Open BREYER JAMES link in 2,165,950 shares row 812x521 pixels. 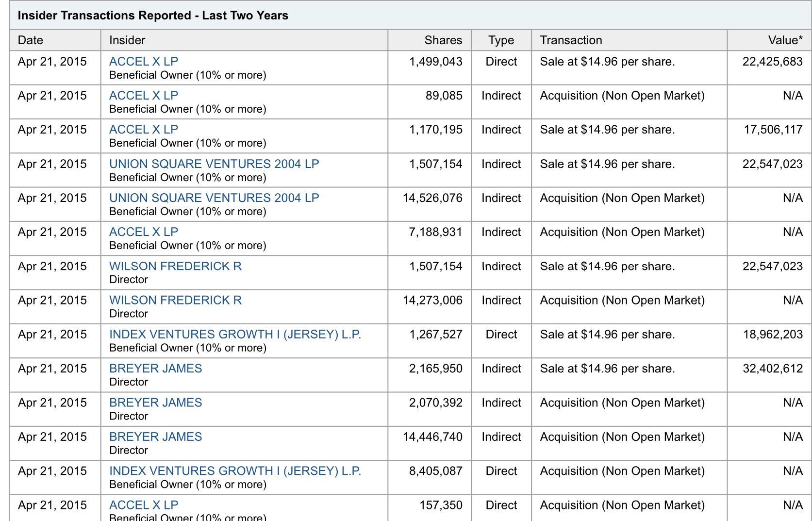pos(155,369)
